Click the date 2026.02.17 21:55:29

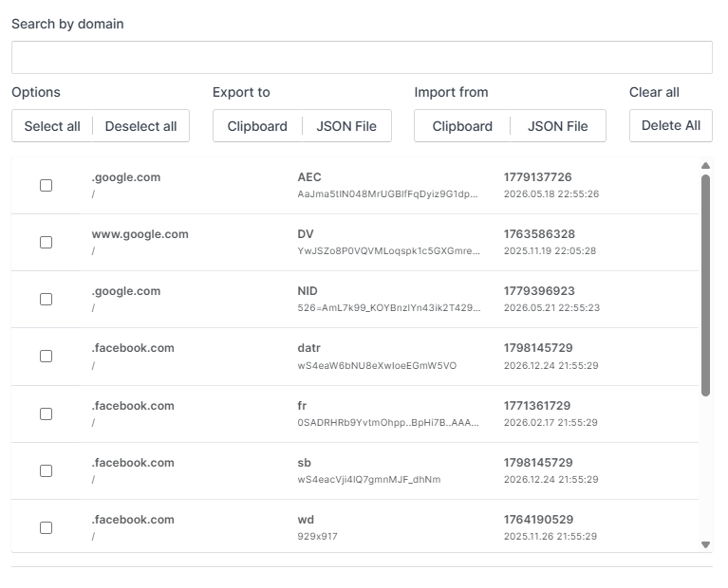pyautogui.click(x=551, y=423)
